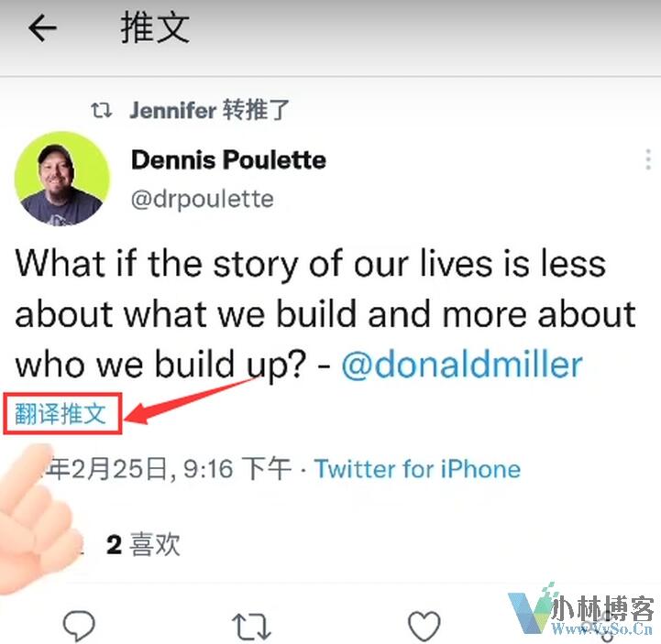Viewport: 661px width, 644px height.
Task: Open Dennis Poulette's profile avatar
Action: point(62,179)
